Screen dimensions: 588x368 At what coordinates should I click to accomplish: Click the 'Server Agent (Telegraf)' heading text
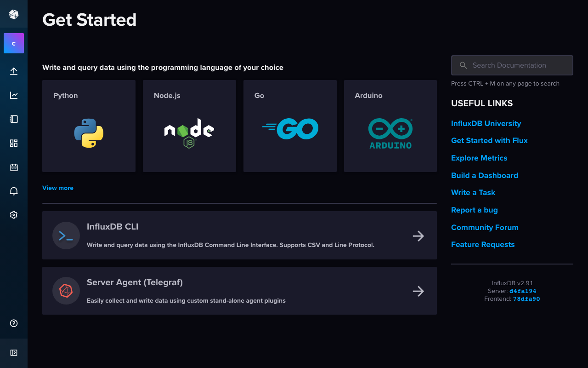tap(135, 282)
